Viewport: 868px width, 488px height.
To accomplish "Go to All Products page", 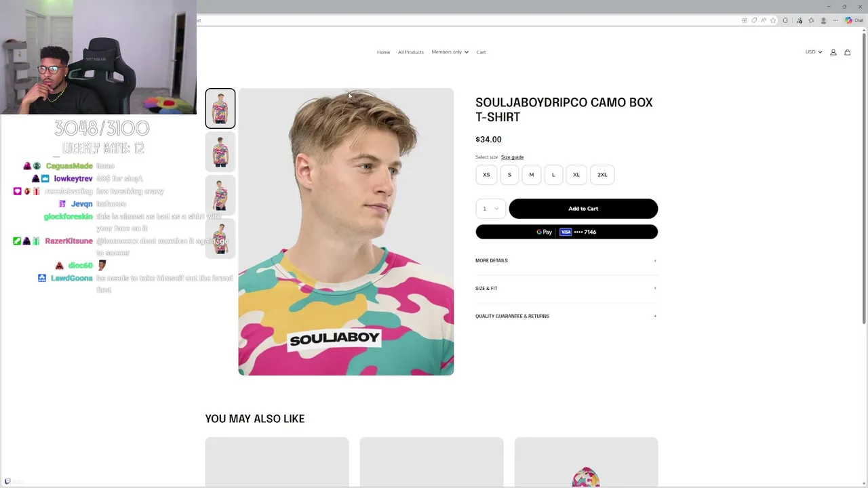I will [410, 52].
